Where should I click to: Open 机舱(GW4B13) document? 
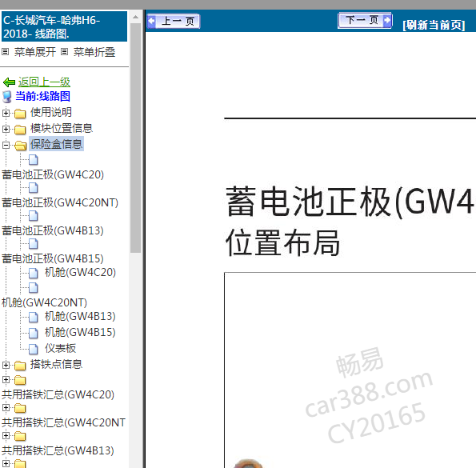80,316
